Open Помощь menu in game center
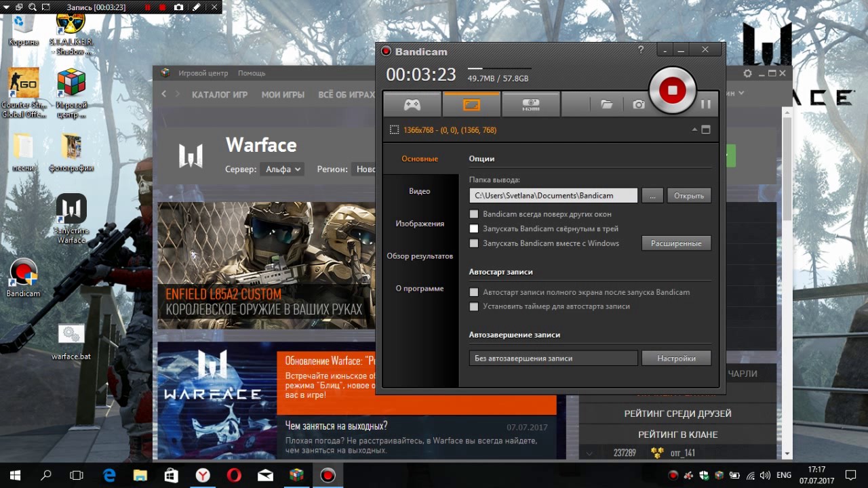The image size is (868, 488). [x=252, y=73]
